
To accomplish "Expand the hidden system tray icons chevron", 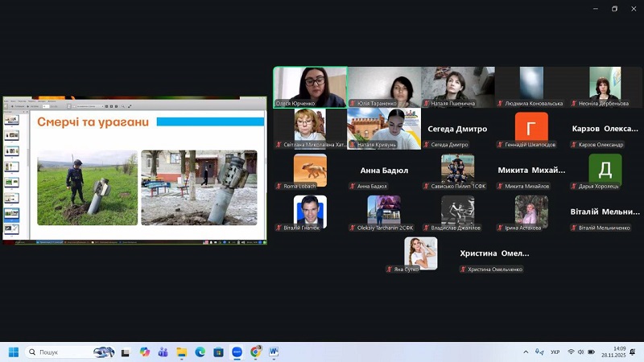I will (526, 352).
